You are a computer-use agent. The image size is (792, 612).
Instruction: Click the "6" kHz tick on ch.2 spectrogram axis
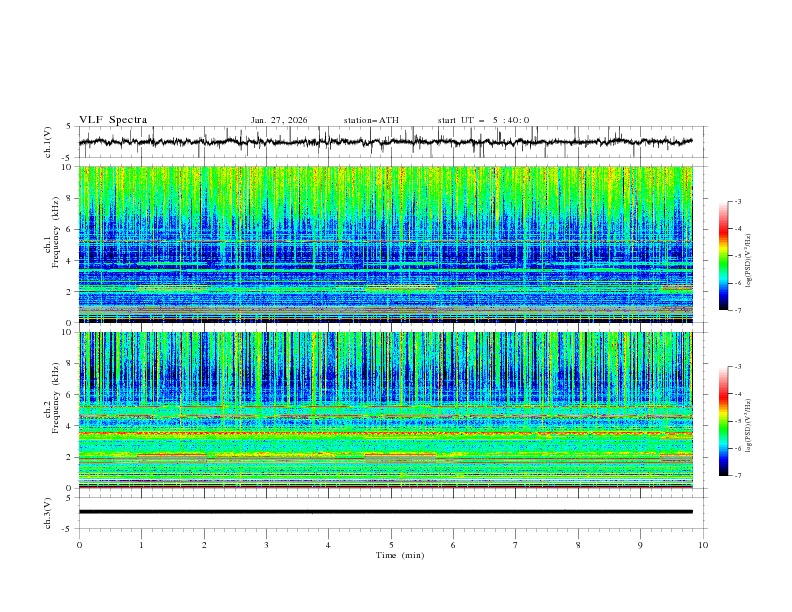[69, 395]
